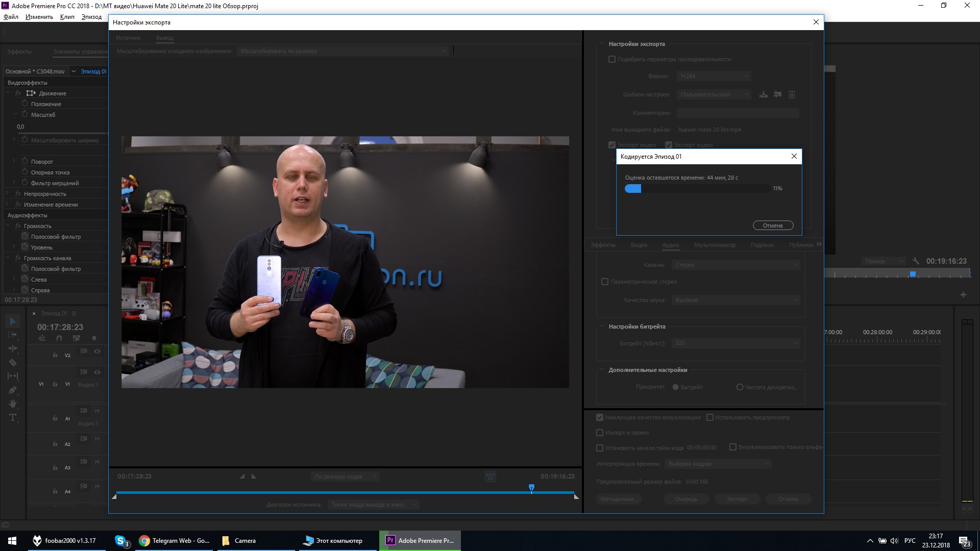Hide track V1 with eye icon
Image resolution: width=980 pixels, height=551 pixels.
[x=97, y=372]
